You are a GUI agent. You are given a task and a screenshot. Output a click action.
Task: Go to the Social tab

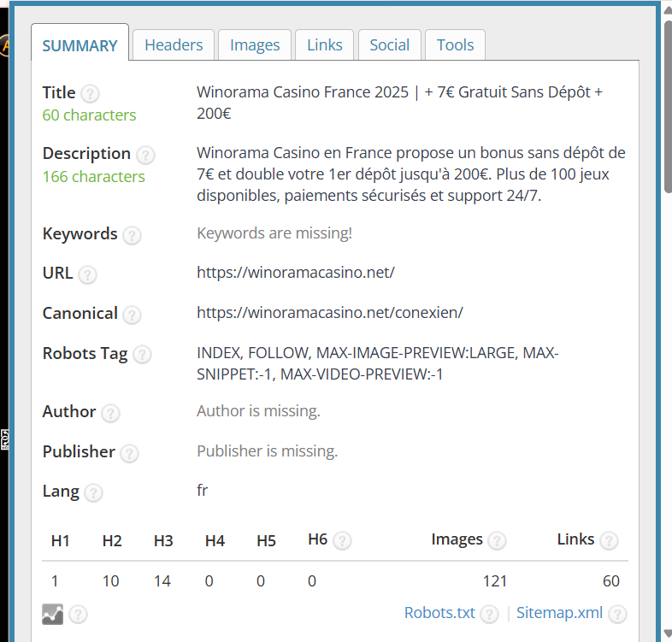(389, 45)
